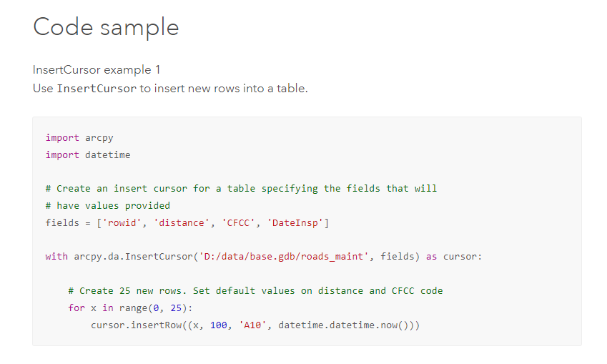Click the inline InsertCursor code word in the description
The height and width of the screenshot is (364, 607).
(97, 89)
